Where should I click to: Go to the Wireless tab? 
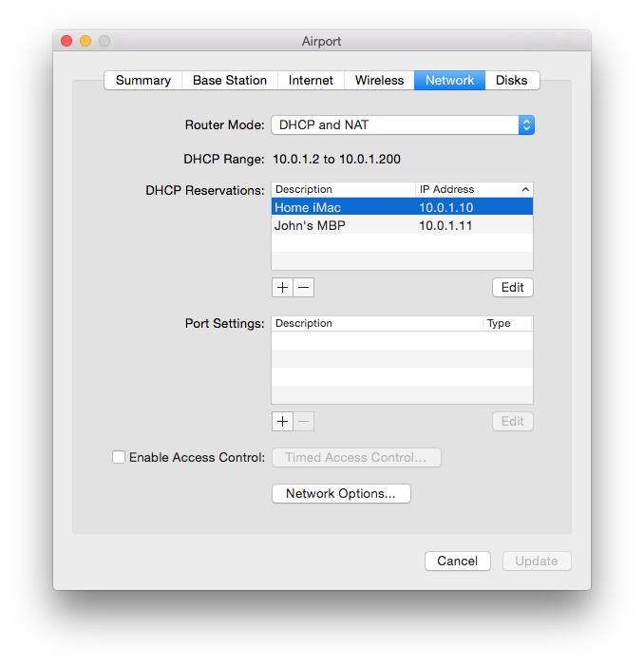click(x=379, y=80)
